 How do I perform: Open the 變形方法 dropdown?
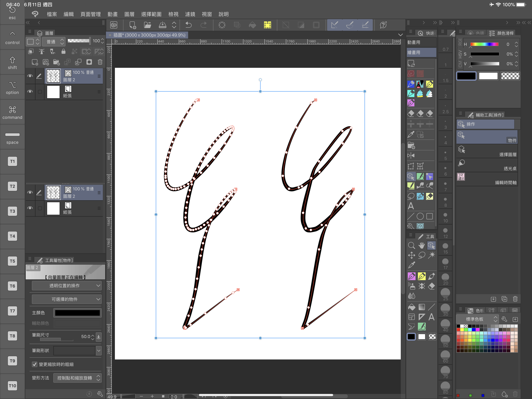(x=78, y=378)
